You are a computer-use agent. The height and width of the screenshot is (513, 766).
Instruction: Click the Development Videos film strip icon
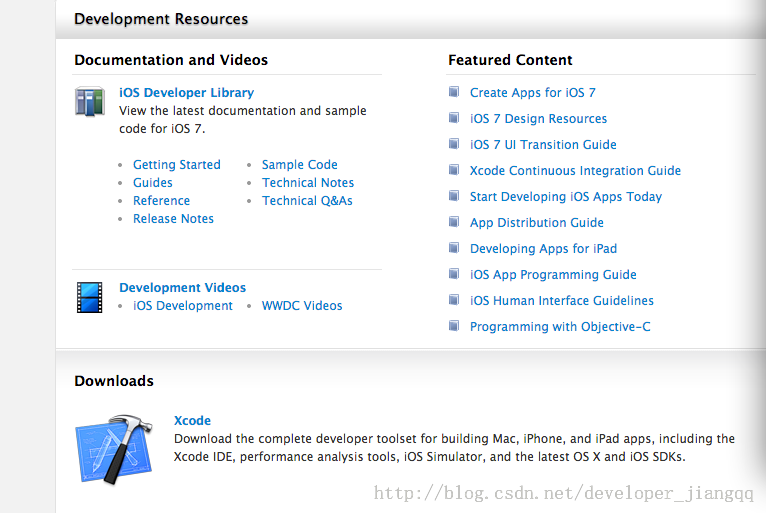tap(90, 297)
